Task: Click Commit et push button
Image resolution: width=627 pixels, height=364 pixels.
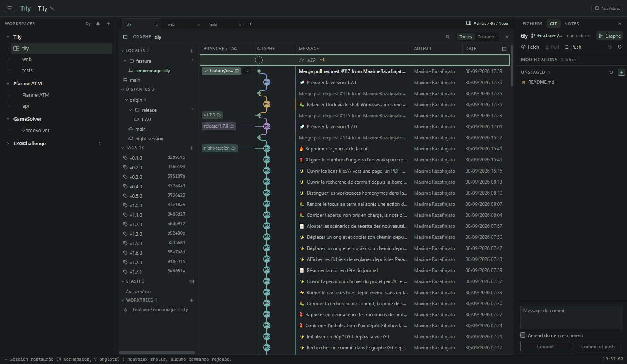Action: 598,346
